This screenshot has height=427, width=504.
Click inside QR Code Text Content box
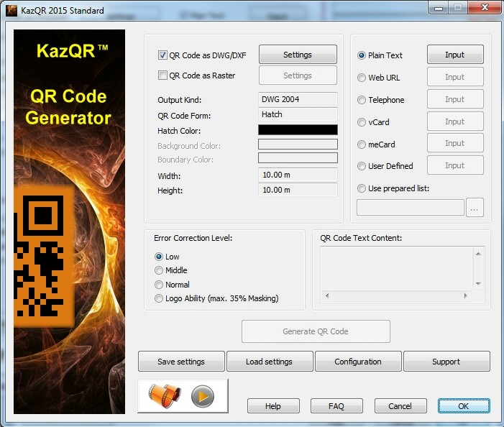tap(397, 269)
